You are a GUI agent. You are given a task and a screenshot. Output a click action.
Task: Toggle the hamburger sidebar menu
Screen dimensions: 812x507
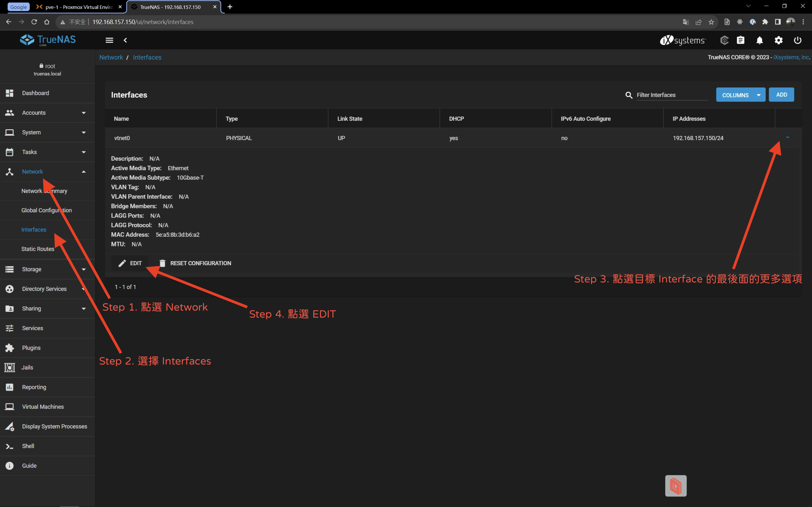pyautogui.click(x=109, y=40)
